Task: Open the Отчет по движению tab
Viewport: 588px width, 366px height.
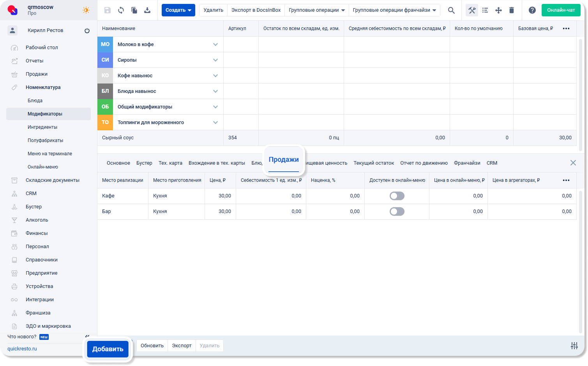Action: click(424, 163)
